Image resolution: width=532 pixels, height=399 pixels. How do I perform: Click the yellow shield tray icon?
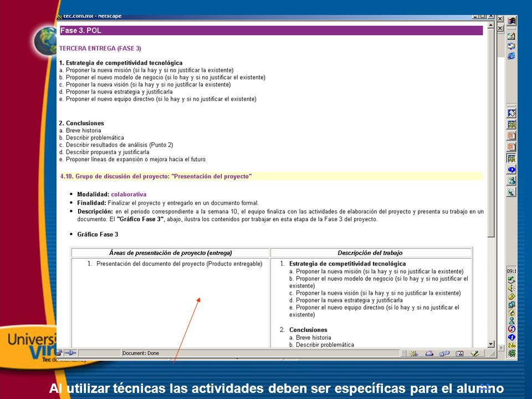click(x=511, y=296)
